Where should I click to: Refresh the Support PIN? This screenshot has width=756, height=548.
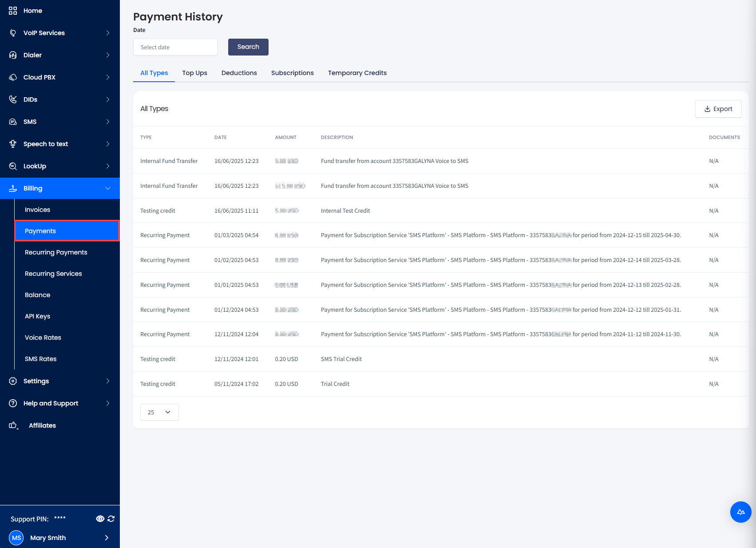111,518
